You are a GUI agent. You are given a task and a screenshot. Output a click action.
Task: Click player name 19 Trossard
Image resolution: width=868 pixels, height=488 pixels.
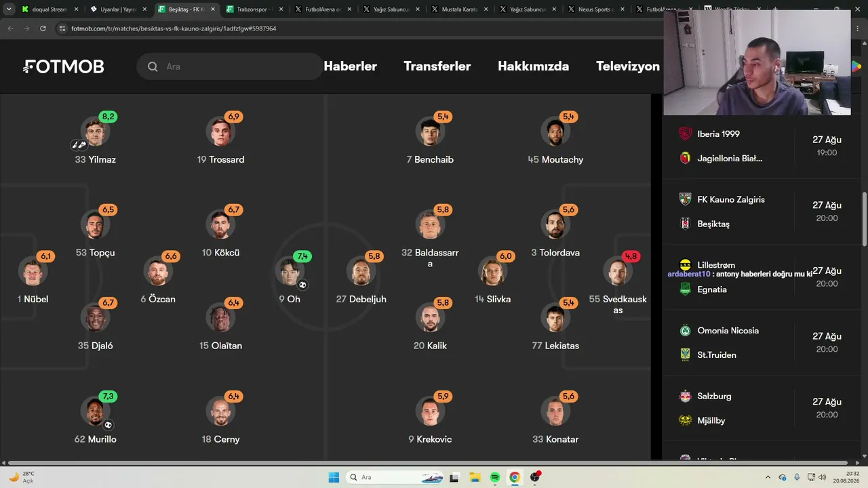[x=220, y=159]
